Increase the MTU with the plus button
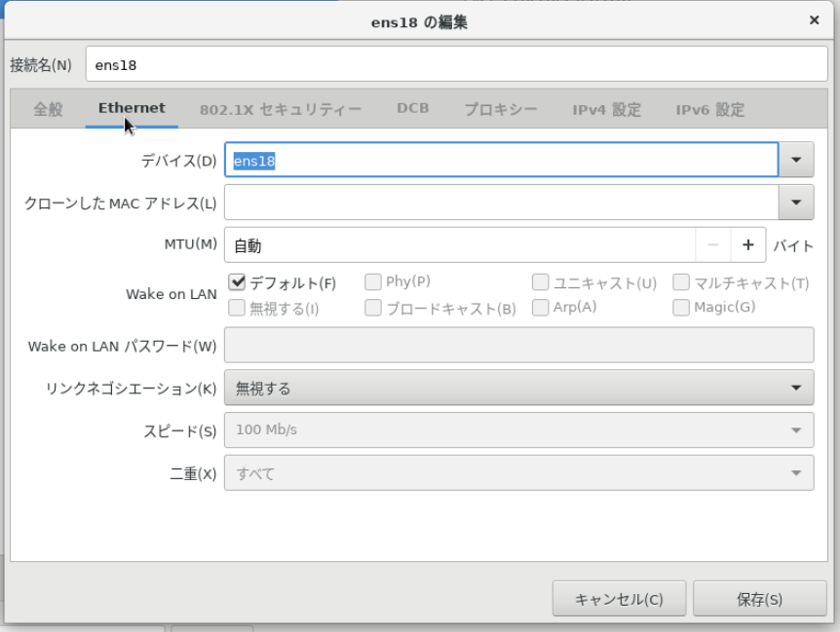840x632 pixels. [x=749, y=246]
